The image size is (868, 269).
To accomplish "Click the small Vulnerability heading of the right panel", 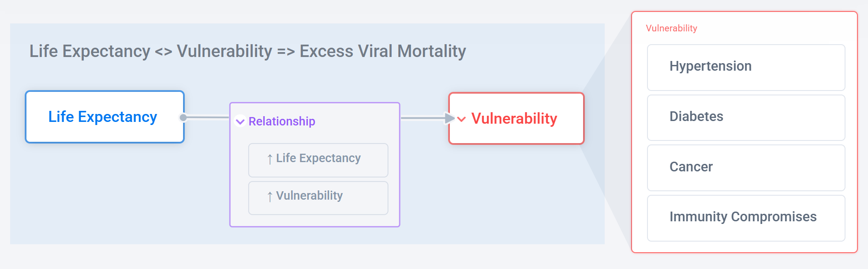I will click(671, 28).
